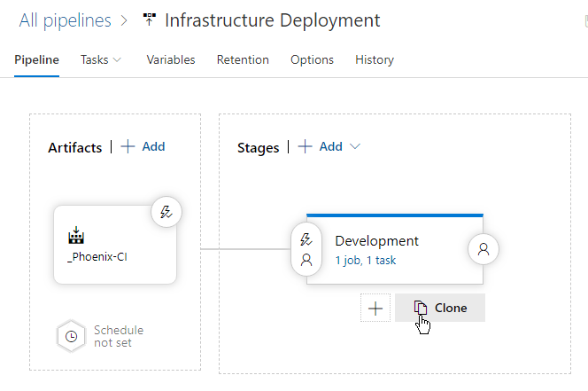Select the Pipeline tab
588x391 pixels.
[37, 60]
